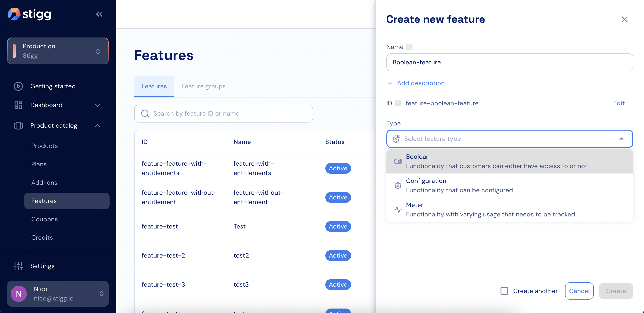Viewport: 644px width, 313px height.
Task: Click the Name field help icon
Action: point(409,47)
